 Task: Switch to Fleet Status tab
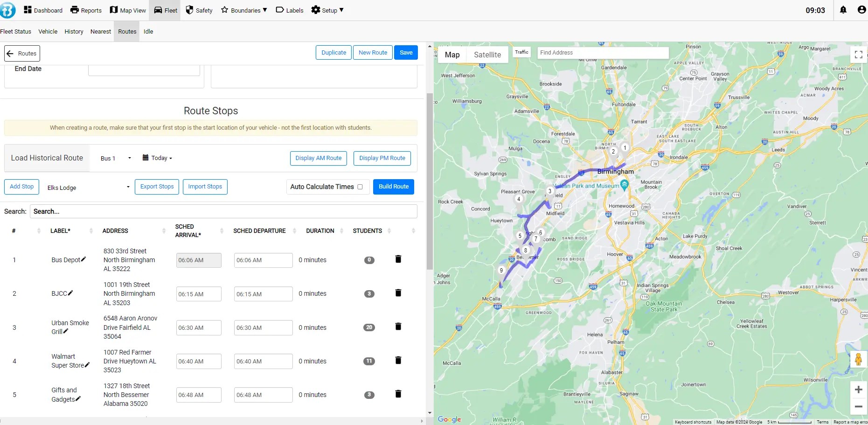(x=16, y=32)
